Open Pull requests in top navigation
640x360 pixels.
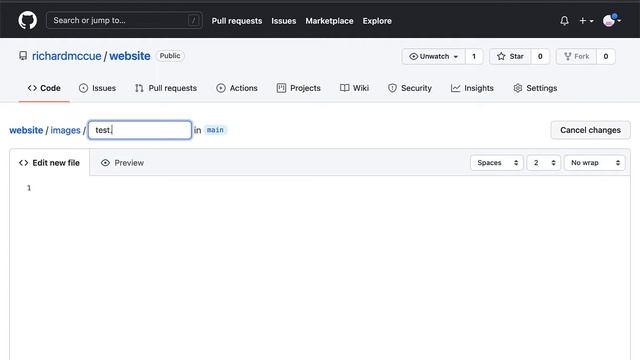pos(237,21)
